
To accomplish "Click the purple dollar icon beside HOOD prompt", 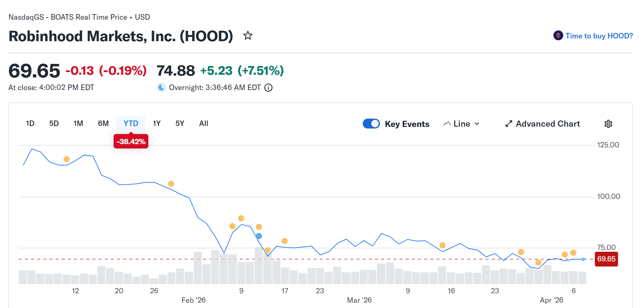I will point(558,36).
